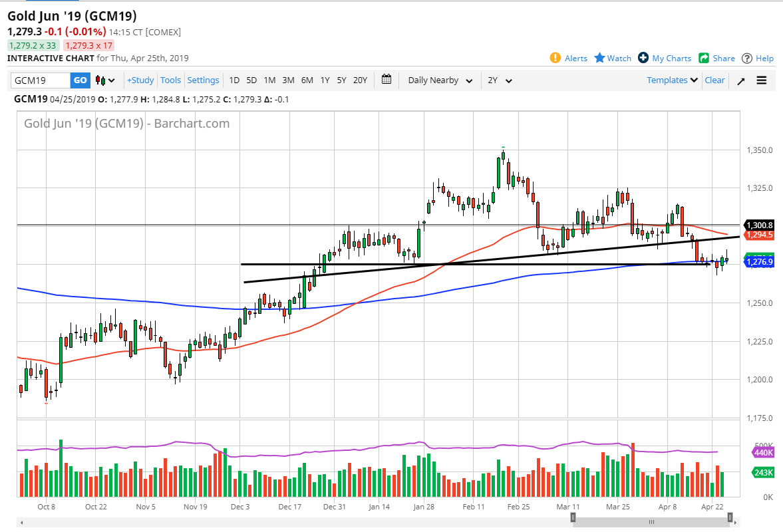Click the calendar date icon
Viewport: 783px width, 532px height.
[386, 80]
